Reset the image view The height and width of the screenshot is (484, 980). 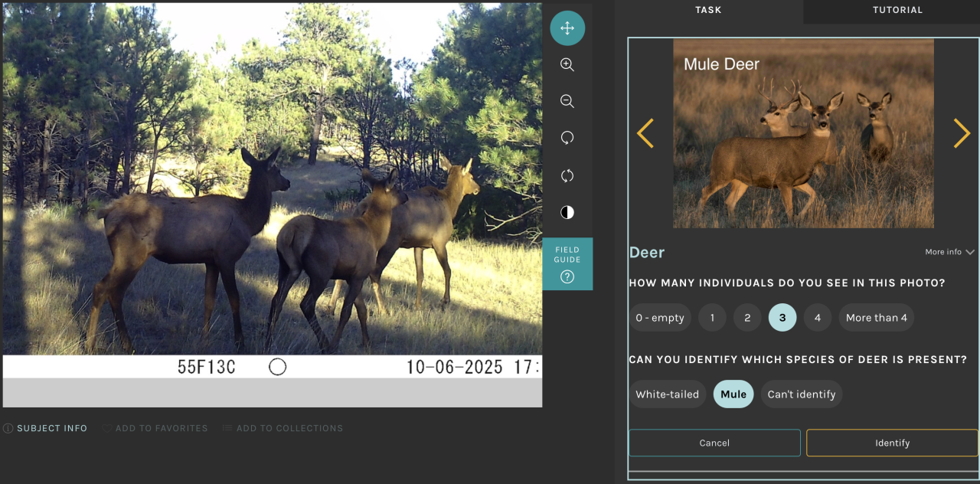click(567, 175)
